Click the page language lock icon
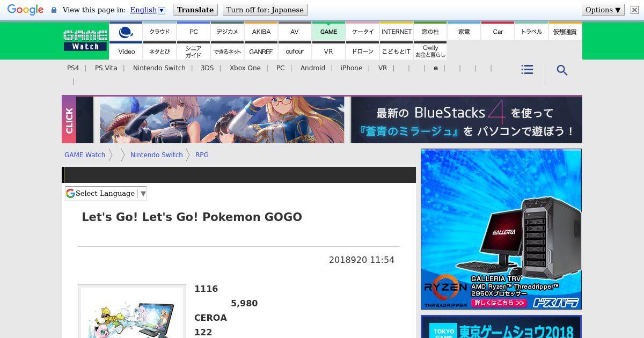This screenshot has height=338, width=644. click(x=54, y=10)
